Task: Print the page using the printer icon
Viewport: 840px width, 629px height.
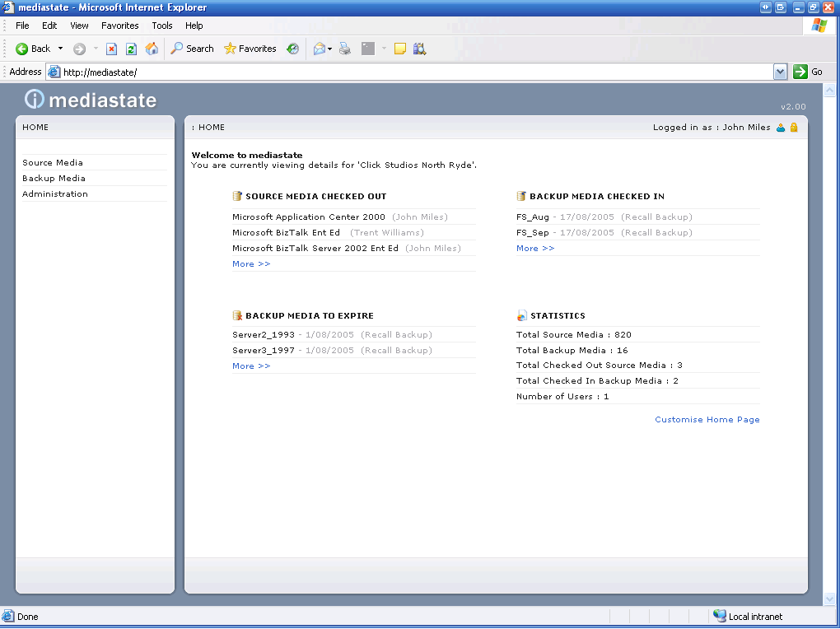Action: point(345,49)
